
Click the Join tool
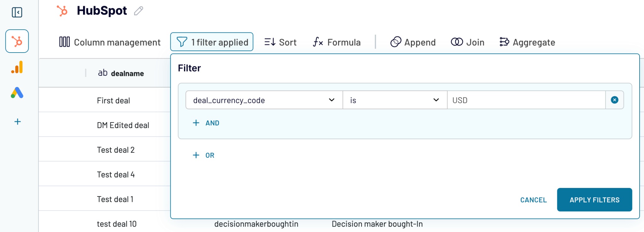[467, 42]
